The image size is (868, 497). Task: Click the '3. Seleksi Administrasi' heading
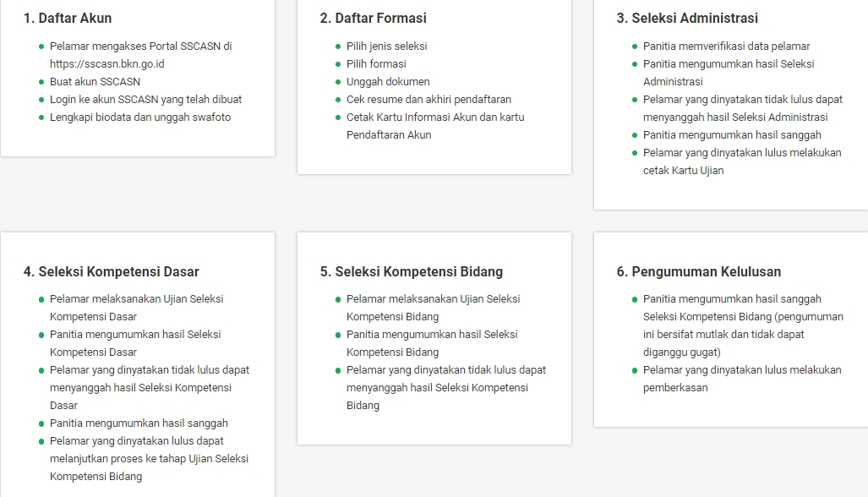click(x=687, y=19)
